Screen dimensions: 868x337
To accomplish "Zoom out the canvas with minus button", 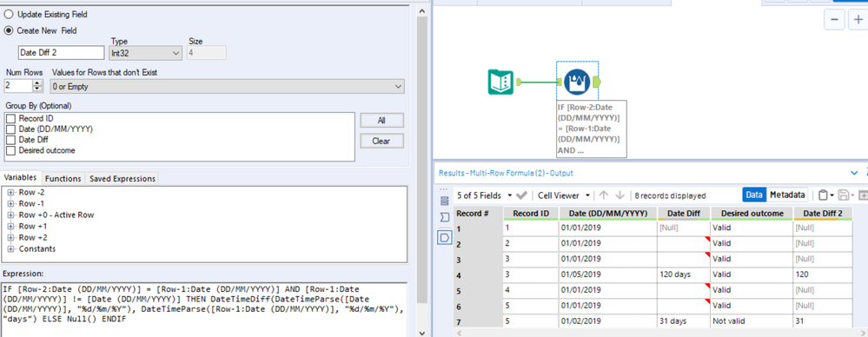I will pos(834,19).
